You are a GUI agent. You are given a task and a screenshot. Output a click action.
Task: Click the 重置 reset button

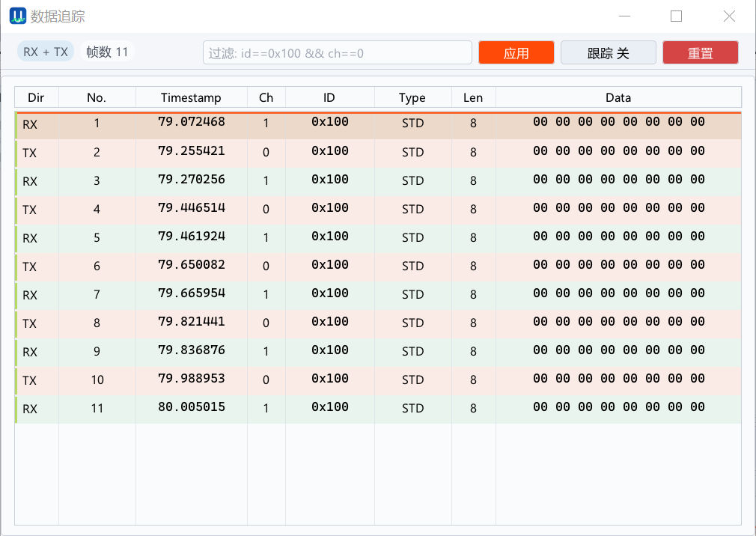click(x=700, y=52)
